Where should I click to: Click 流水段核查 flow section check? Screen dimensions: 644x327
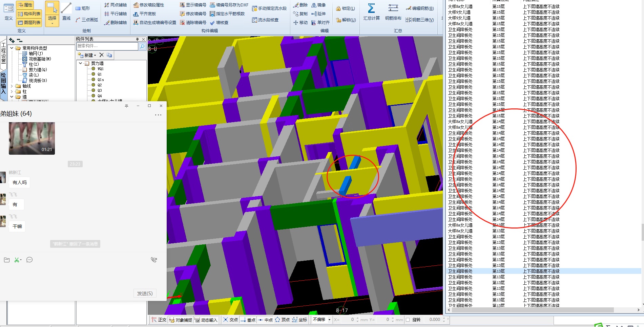[x=265, y=20]
